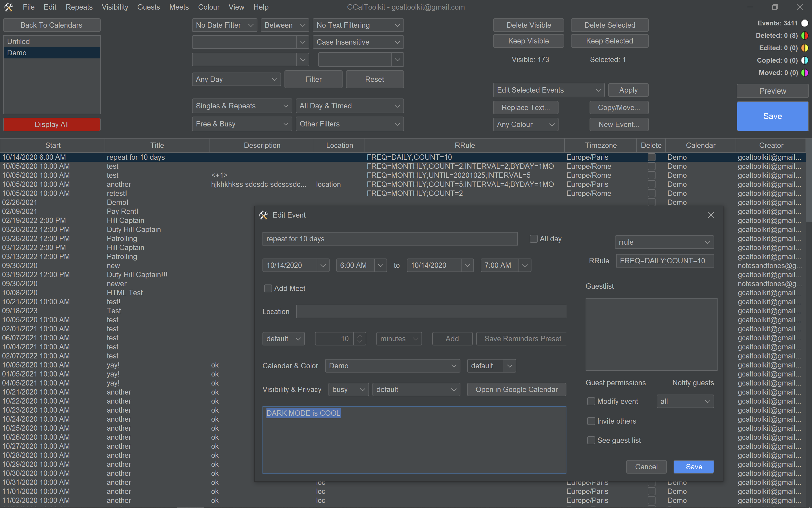Open the Guests menu
This screenshot has width=812, height=508.
[x=148, y=7]
